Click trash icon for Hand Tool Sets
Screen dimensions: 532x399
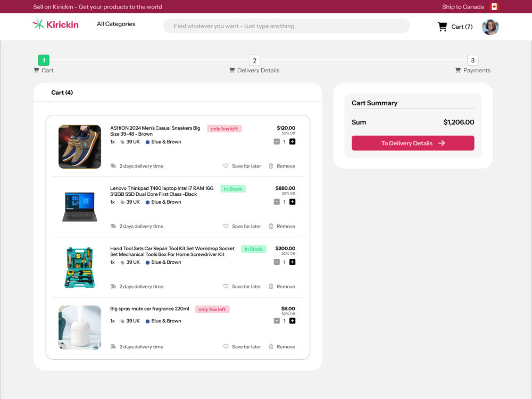(x=271, y=286)
